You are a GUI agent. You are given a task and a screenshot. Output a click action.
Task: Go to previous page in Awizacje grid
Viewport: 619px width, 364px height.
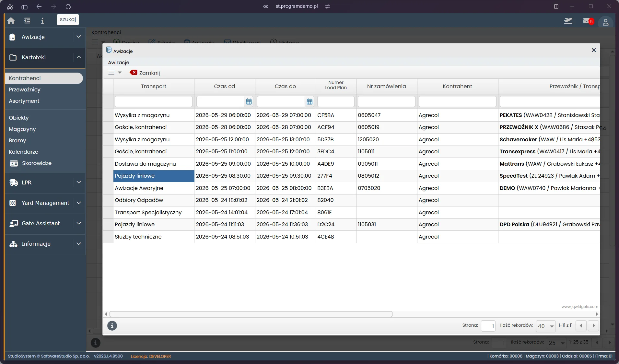point(581,326)
